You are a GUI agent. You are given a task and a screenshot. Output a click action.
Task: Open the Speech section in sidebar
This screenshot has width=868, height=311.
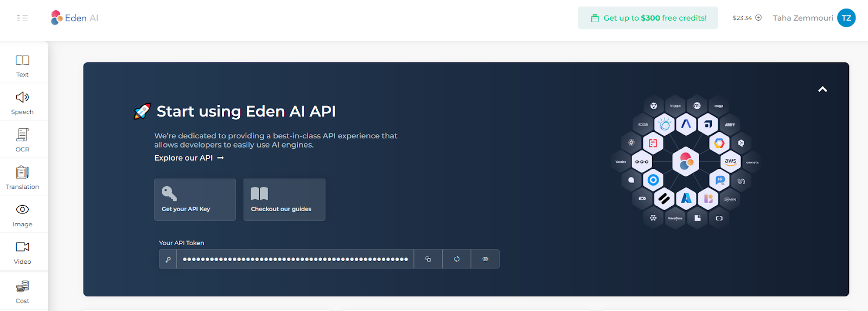pyautogui.click(x=22, y=104)
